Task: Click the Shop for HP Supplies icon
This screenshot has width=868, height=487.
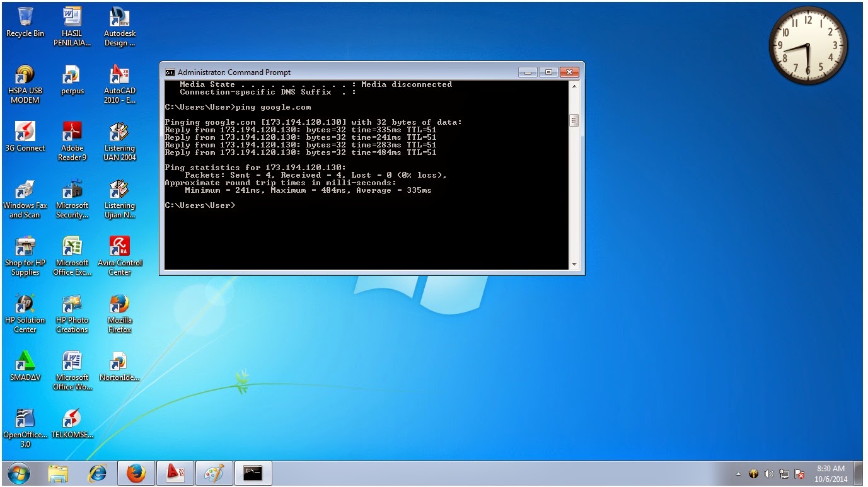Action: tap(25, 256)
